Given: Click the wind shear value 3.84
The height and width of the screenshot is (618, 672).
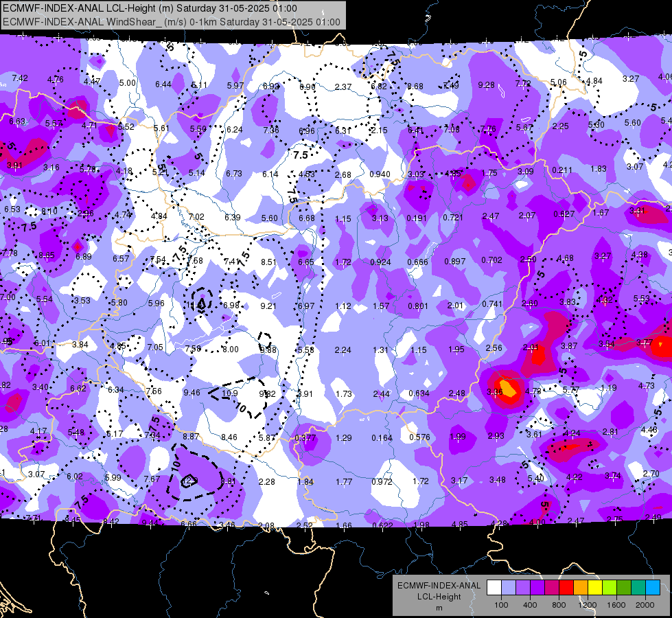Looking at the screenshot, I should pos(80,345).
